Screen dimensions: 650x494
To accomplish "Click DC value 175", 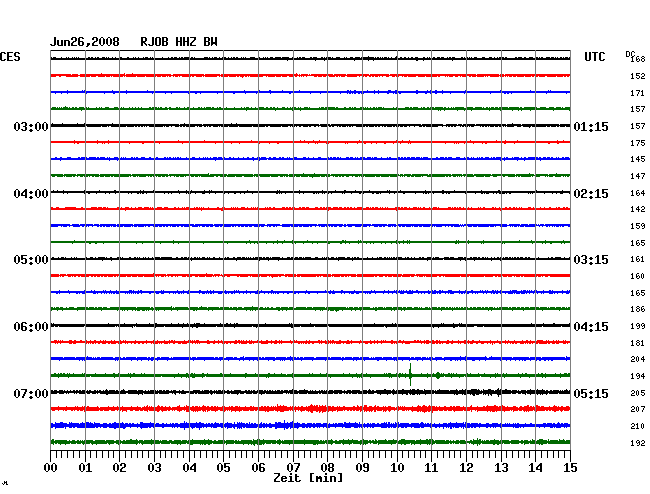I will pos(638,143).
